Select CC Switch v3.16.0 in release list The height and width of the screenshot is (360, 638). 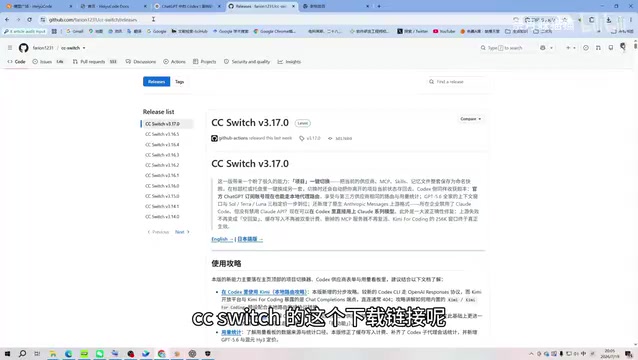tap(162, 186)
